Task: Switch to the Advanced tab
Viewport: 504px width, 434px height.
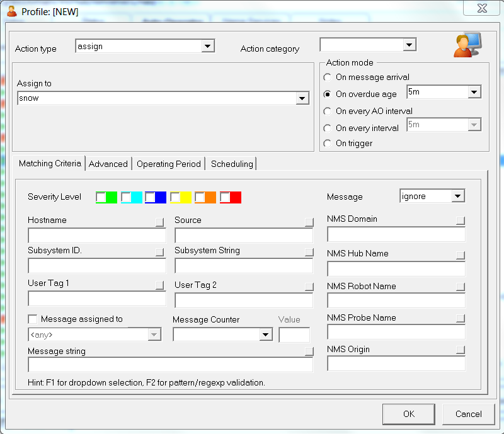Action: click(108, 163)
